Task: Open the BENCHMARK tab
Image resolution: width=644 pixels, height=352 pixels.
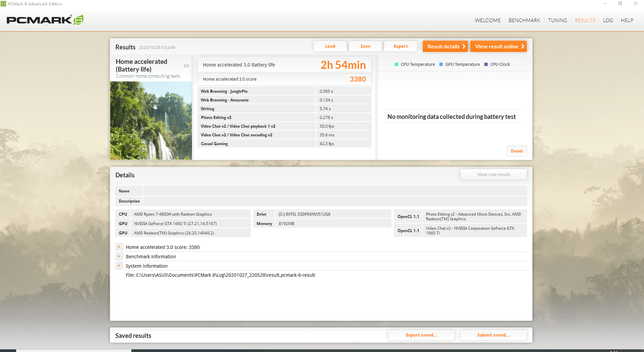Action: pyautogui.click(x=524, y=20)
